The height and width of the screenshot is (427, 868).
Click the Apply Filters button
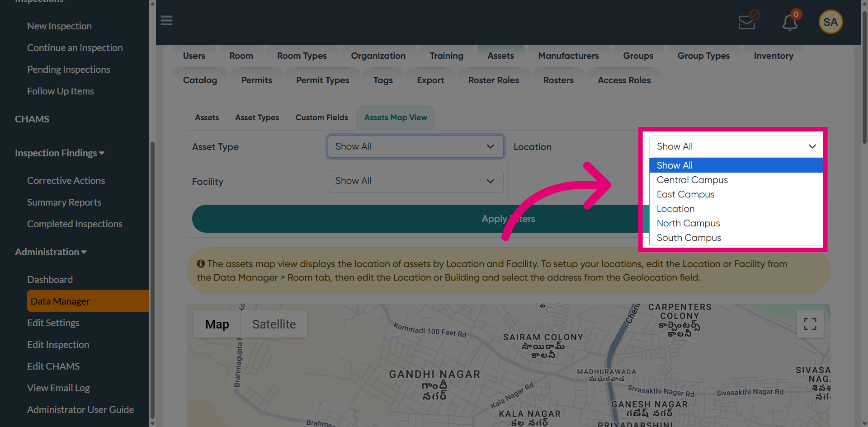point(509,219)
